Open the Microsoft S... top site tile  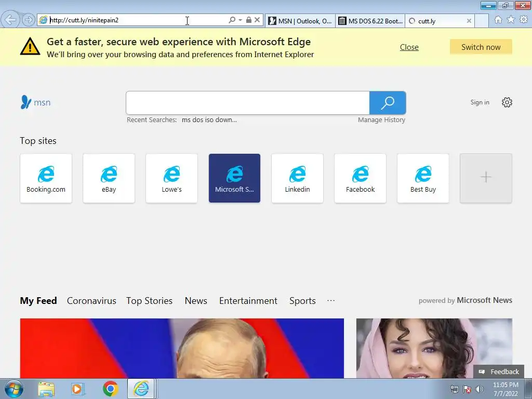[234, 178]
